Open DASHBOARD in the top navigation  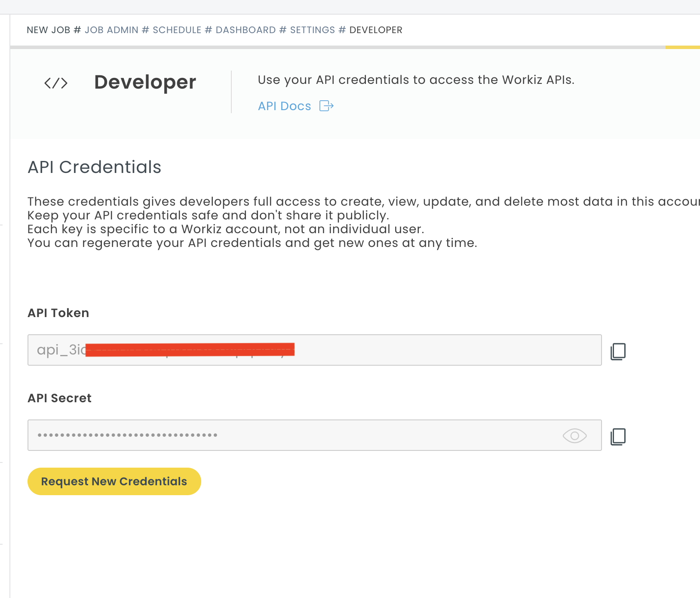246,30
